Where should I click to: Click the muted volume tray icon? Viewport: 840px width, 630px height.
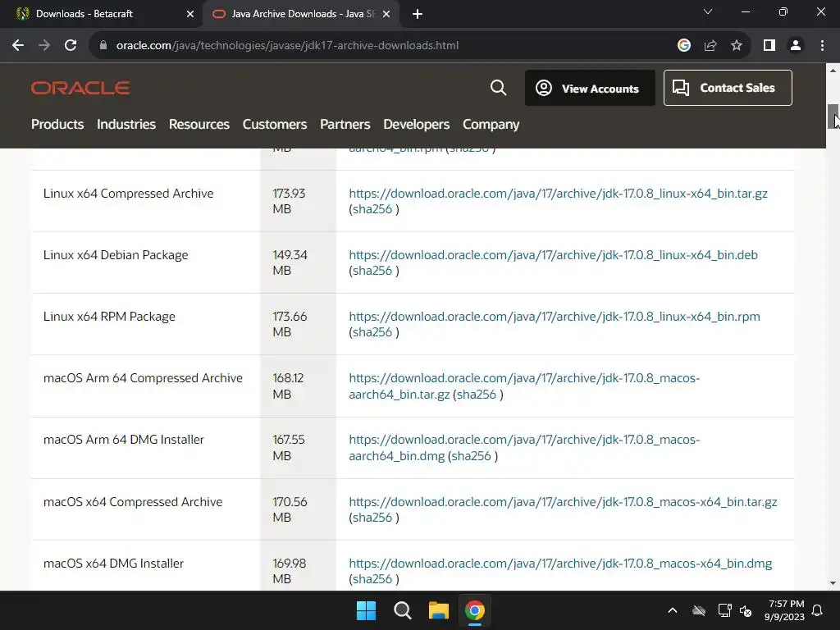(x=746, y=610)
